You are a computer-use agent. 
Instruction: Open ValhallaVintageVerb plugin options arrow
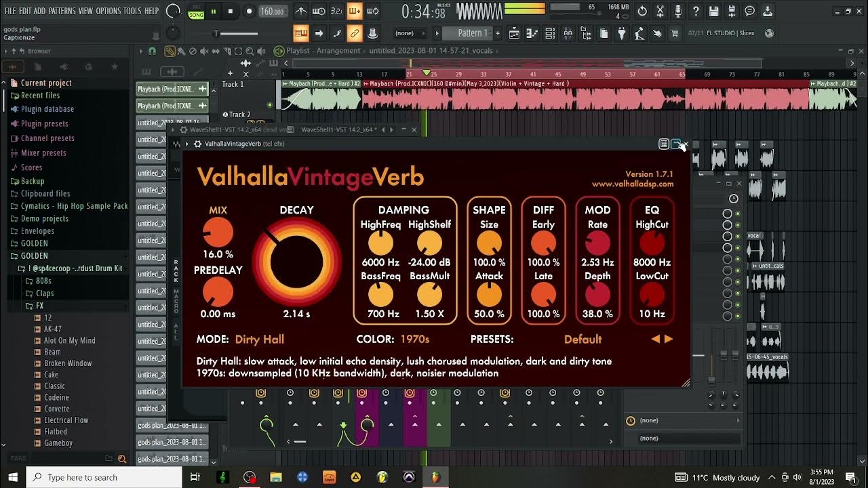point(186,144)
